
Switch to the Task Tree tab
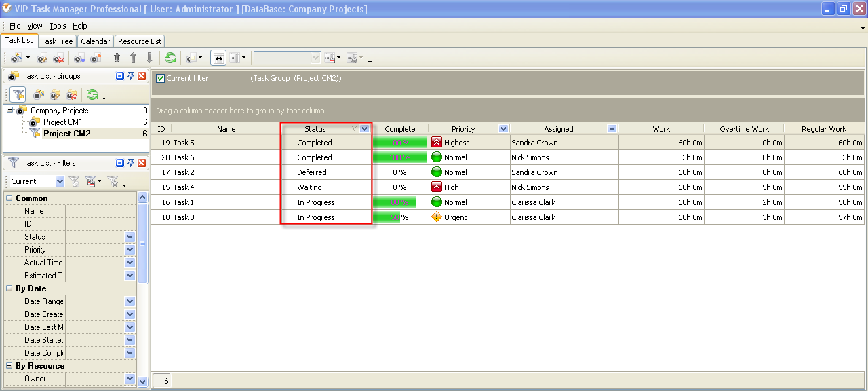(x=57, y=41)
